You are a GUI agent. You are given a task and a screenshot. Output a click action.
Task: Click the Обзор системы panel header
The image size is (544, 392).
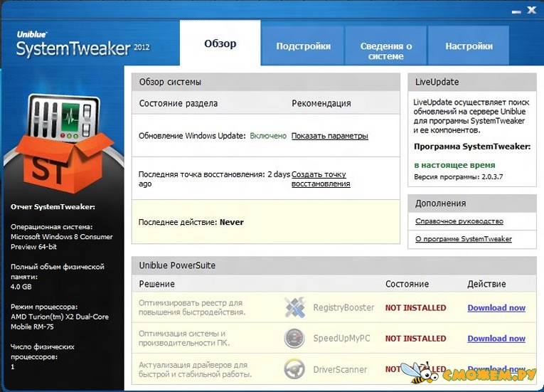tap(266, 82)
